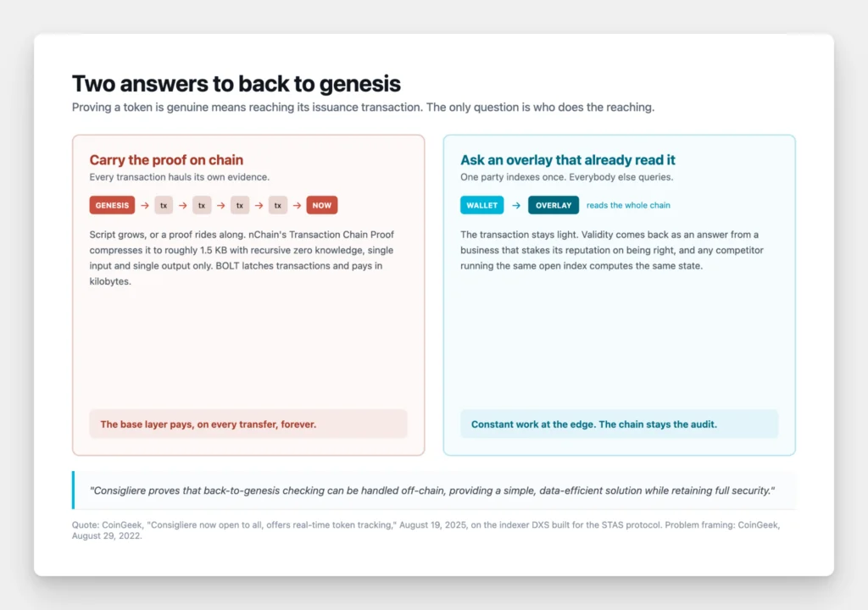This screenshot has width=868, height=610.
Task: Select the third tx chip in chain
Action: point(240,205)
